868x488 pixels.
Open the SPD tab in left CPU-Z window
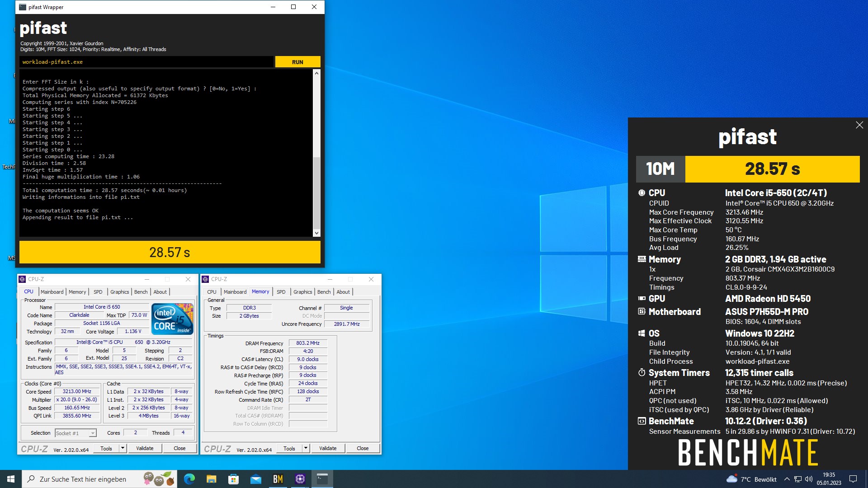click(98, 292)
